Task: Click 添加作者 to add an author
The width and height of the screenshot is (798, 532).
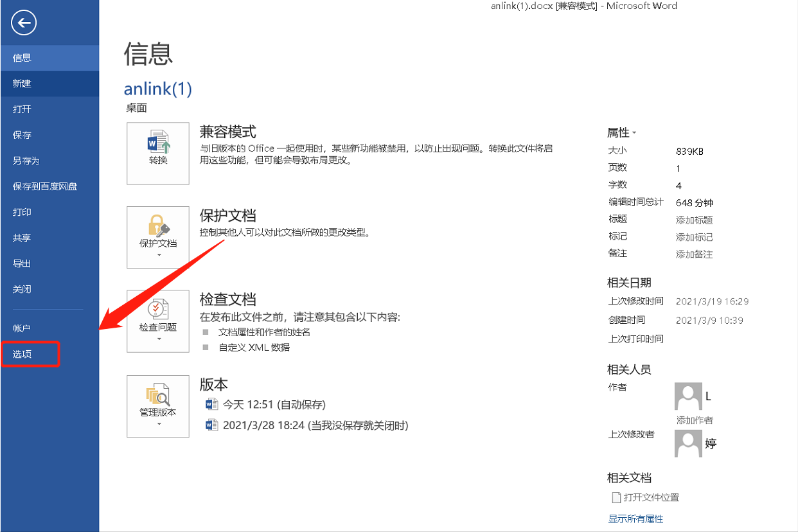Action: pyautogui.click(x=695, y=420)
